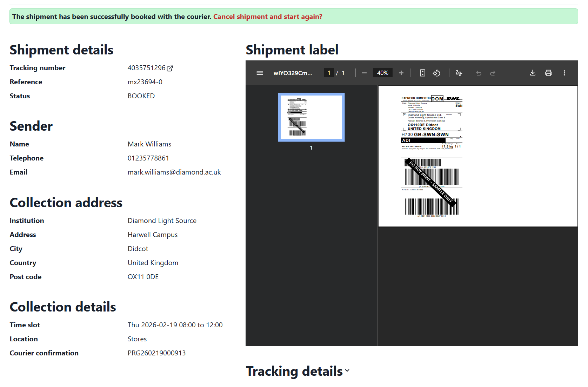The height and width of the screenshot is (387, 588).
Task: Expand the Tracking details section
Action: (298, 371)
